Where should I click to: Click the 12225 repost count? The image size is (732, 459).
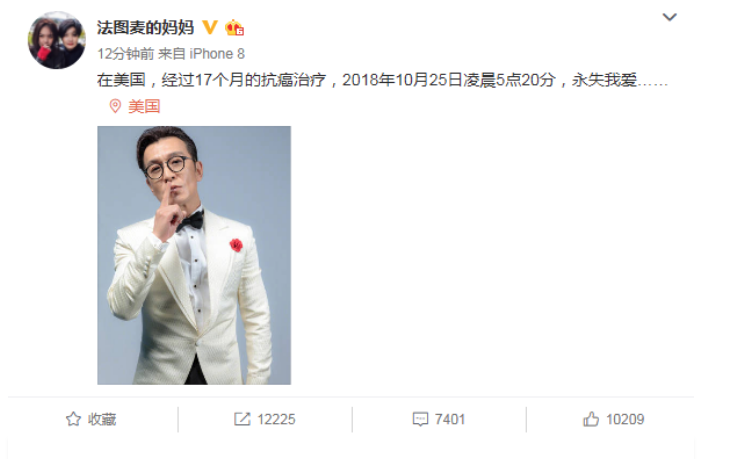[276, 419]
